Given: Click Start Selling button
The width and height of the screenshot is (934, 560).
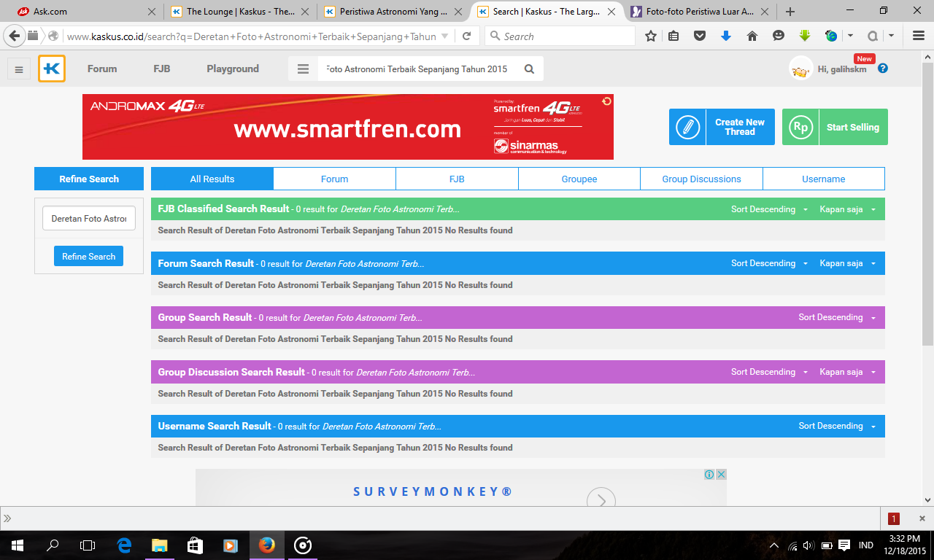Looking at the screenshot, I should tap(835, 127).
